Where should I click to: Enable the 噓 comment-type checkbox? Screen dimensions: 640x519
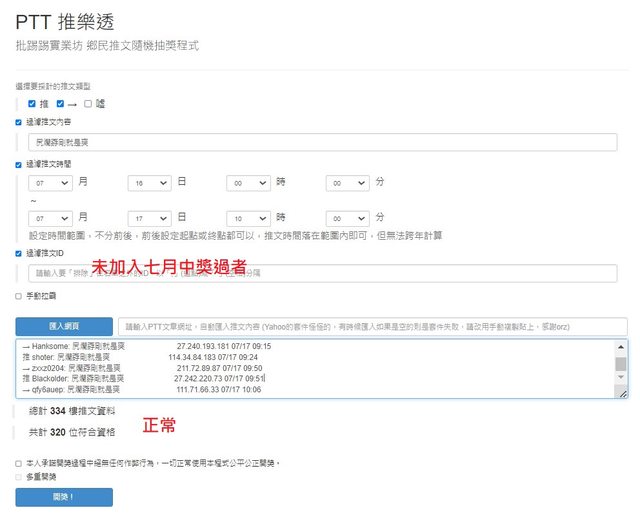pos(88,103)
